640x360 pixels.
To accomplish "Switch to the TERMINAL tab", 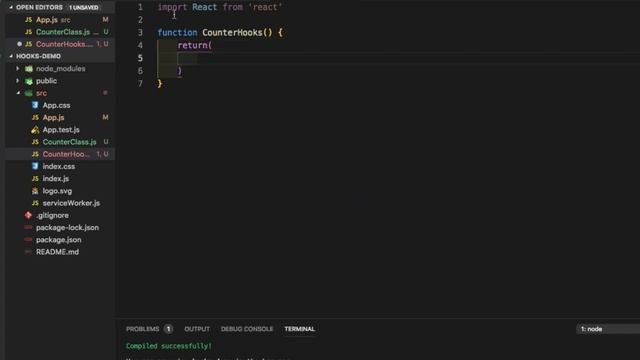I will click(x=300, y=329).
